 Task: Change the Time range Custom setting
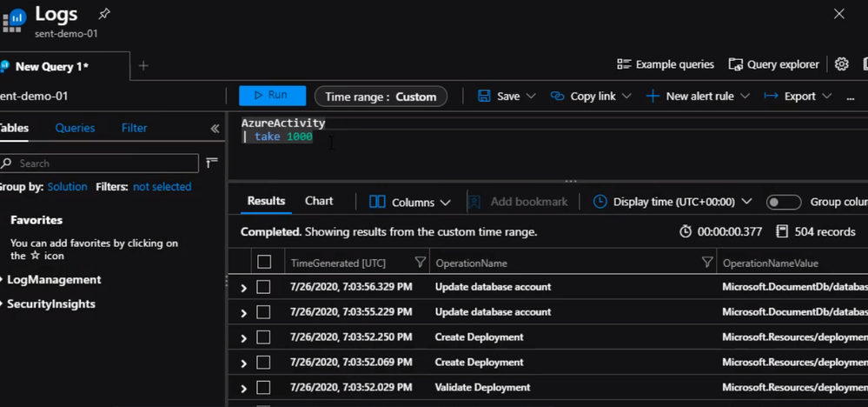coord(381,97)
